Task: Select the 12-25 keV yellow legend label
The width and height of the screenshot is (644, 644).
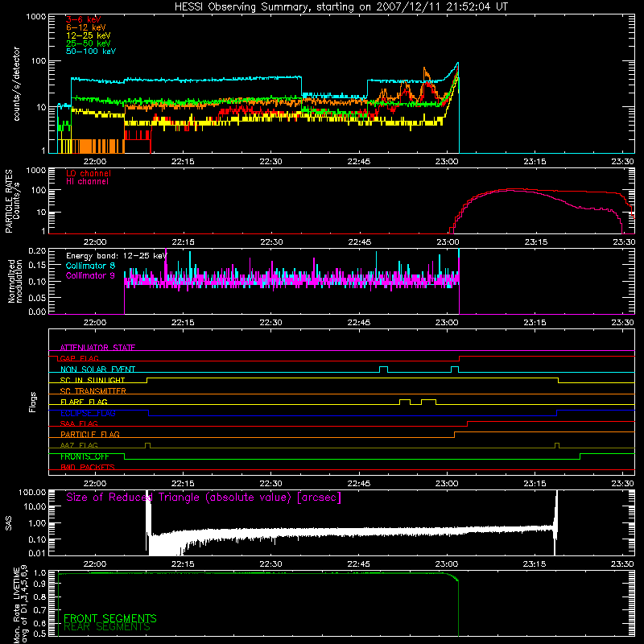Action: (89, 35)
